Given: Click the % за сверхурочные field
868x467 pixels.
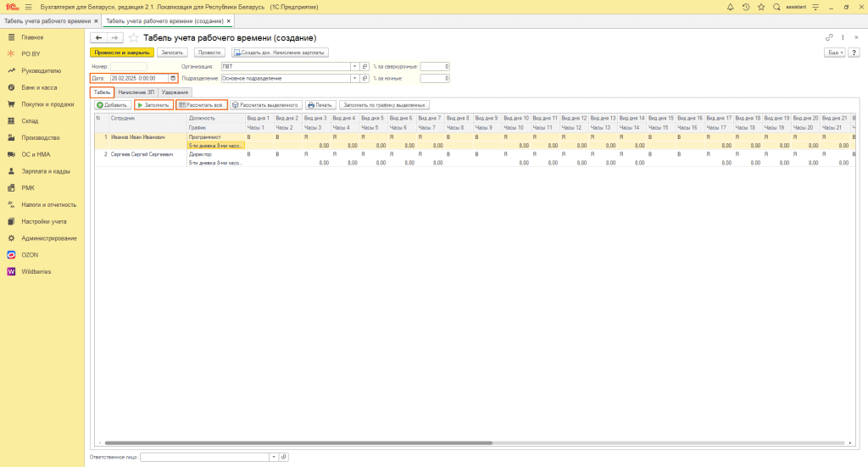Looking at the screenshot, I should pyautogui.click(x=435, y=66).
